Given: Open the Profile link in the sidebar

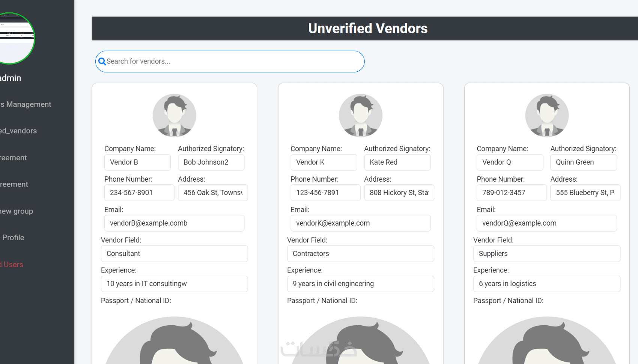Looking at the screenshot, I should point(13,237).
